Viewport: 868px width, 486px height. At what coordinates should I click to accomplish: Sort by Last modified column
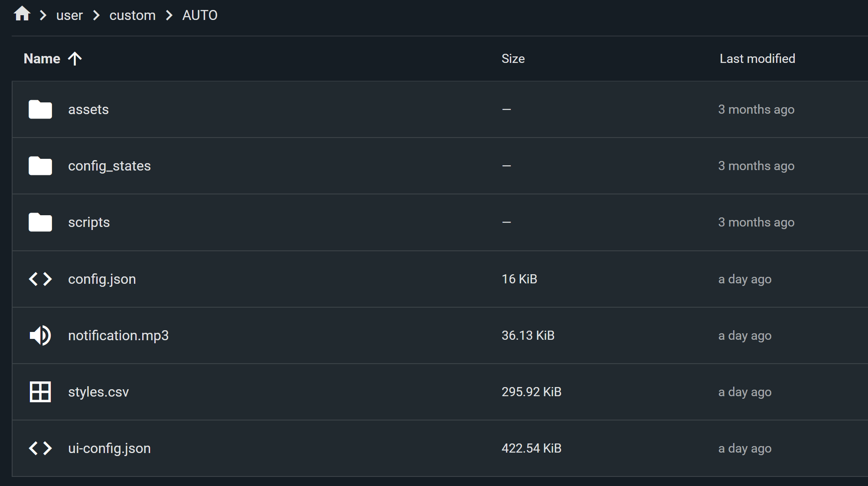point(757,59)
